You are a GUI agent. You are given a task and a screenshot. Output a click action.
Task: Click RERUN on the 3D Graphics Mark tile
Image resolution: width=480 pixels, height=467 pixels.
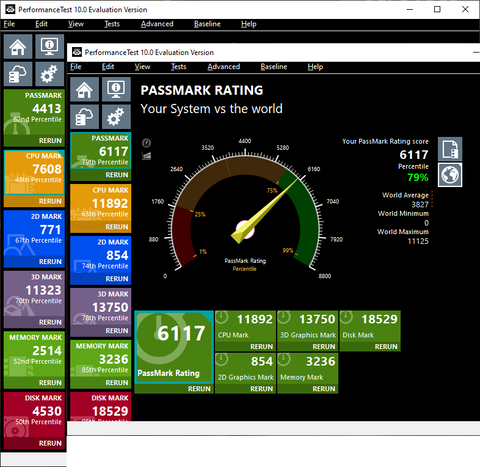(x=324, y=347)
